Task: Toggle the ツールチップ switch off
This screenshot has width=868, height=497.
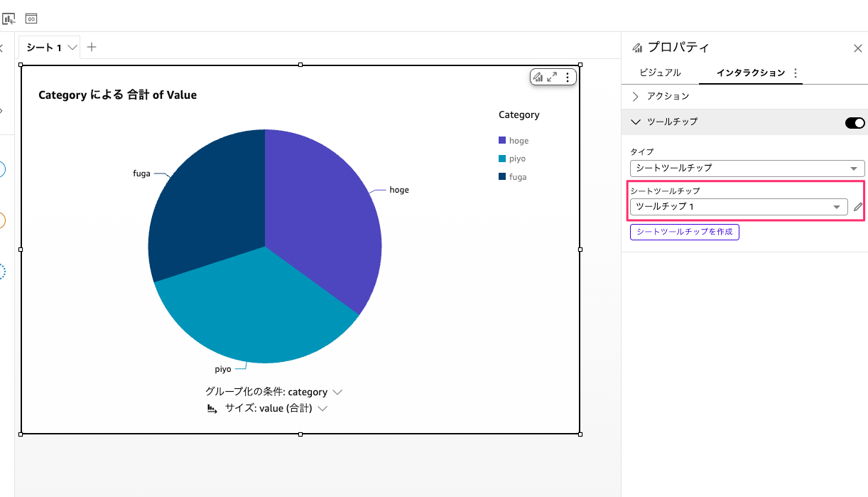Action: (855, 123)
